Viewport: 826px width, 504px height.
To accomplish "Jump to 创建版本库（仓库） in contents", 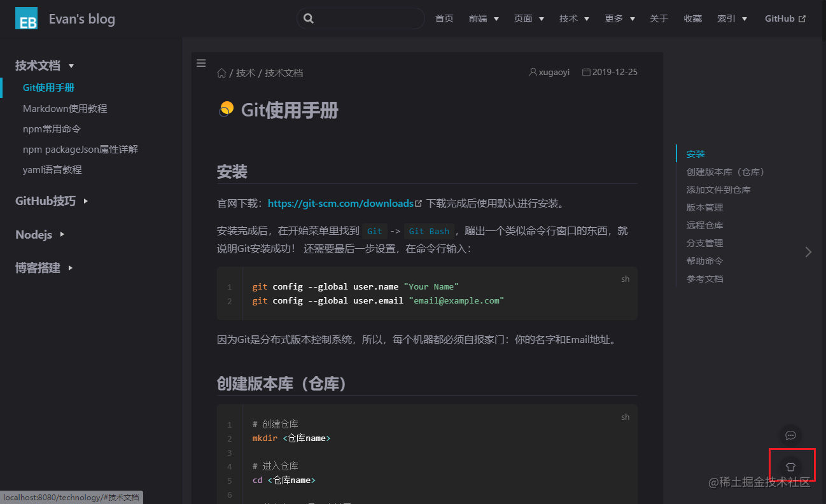I will 725,172.
